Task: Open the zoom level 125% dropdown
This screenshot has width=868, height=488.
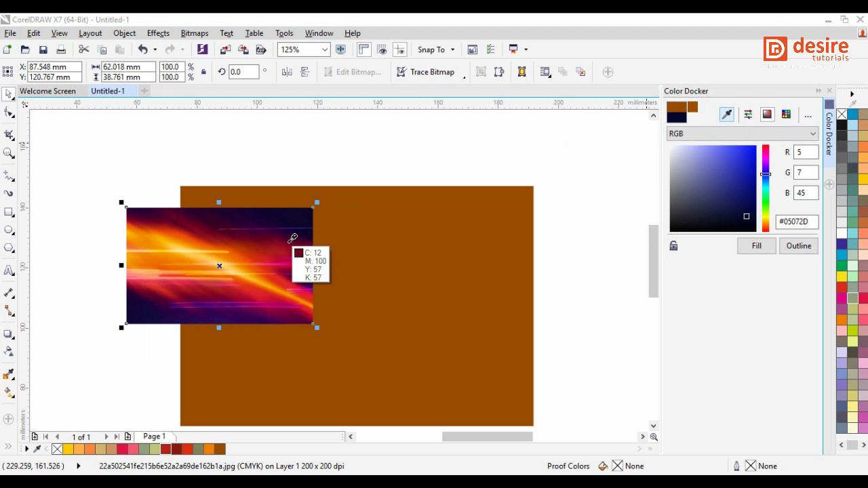Action: tap(325, 49)
